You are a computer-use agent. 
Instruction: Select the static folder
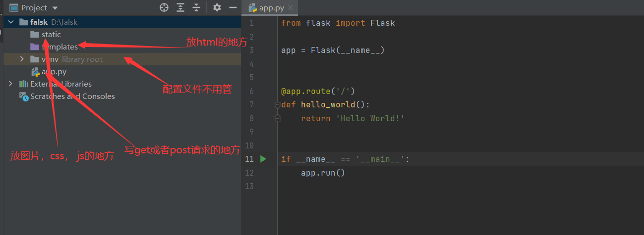click(51, 35)
